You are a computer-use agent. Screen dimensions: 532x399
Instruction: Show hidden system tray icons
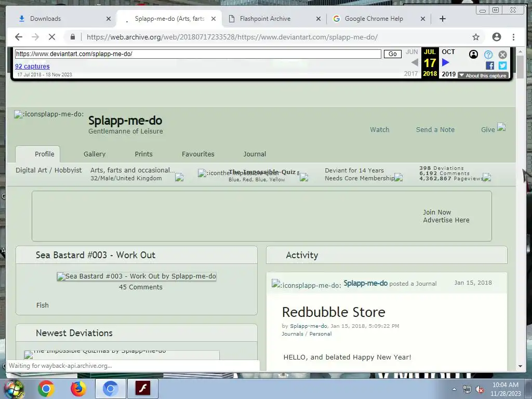pyautogui.click(x=454, y=389)
